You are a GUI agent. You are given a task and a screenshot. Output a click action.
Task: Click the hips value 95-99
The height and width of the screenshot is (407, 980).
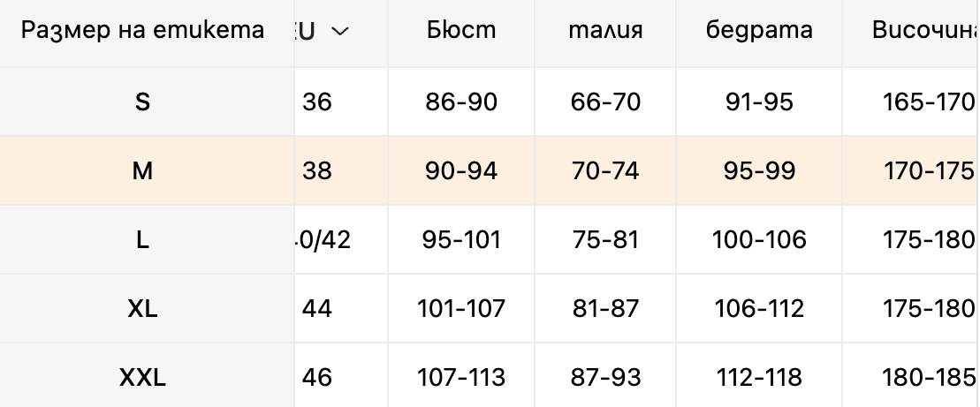coord(759,170)
